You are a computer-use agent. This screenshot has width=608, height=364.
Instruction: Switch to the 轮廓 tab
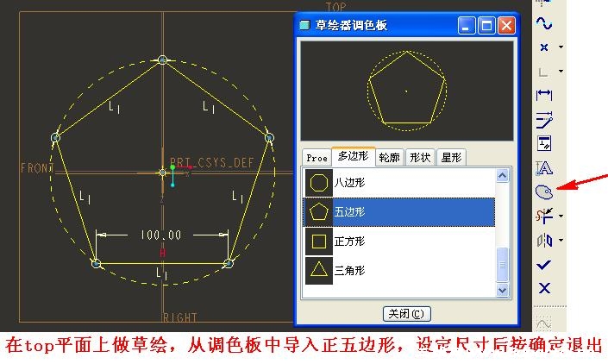coord(389,157)
